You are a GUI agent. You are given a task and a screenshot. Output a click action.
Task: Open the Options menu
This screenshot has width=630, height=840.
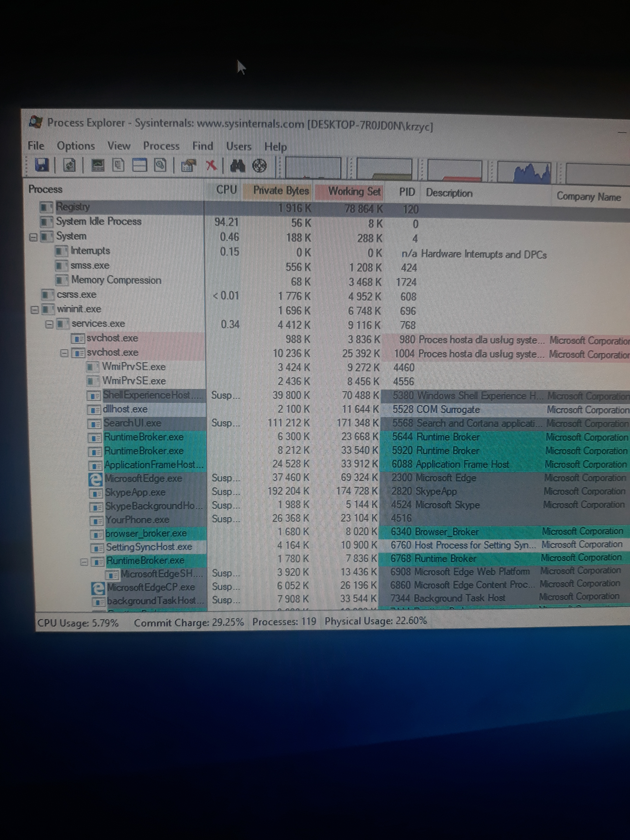coord(76,146)
